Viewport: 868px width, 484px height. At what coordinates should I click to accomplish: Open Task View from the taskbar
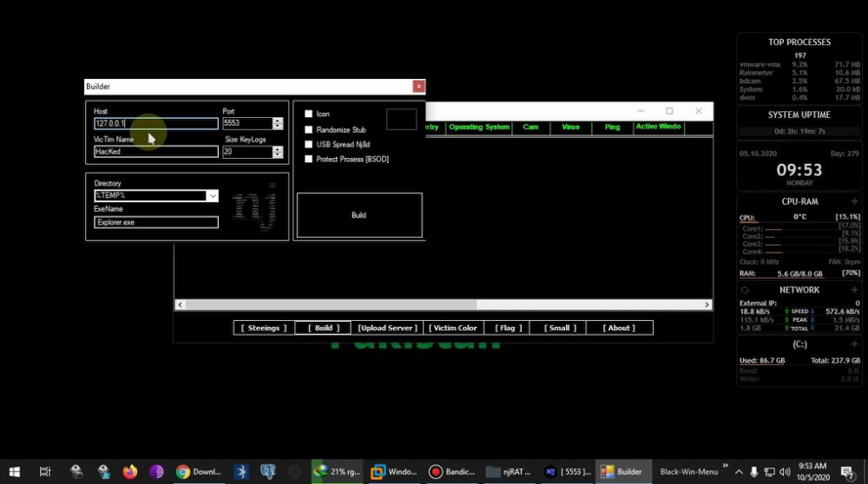coord(45,471)
